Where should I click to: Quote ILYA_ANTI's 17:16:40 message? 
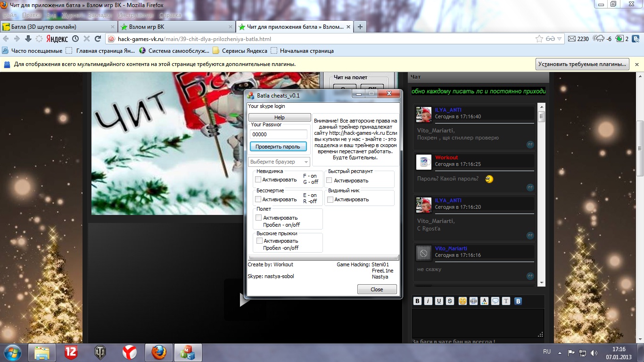click(x=530, y=145)
